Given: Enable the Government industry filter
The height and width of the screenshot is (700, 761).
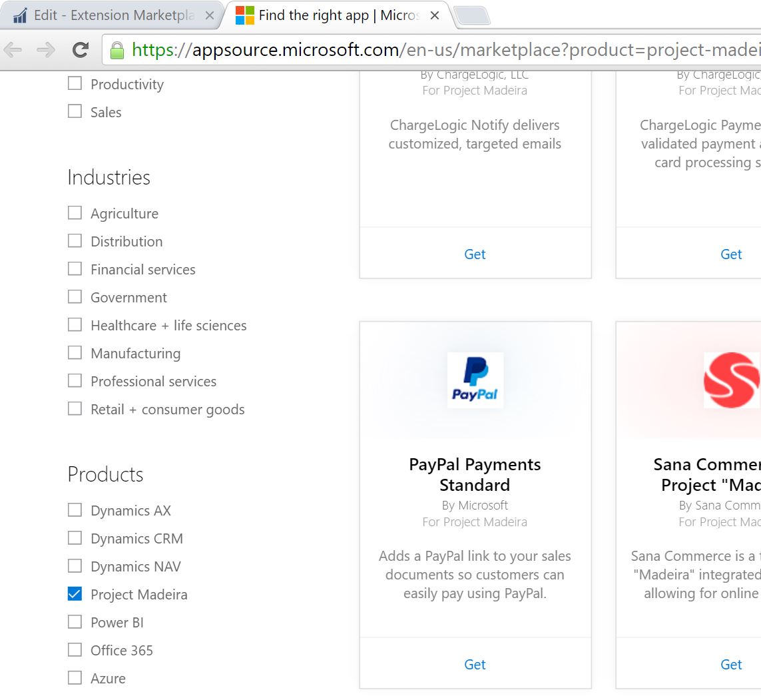Looking at the screenshot, I should [75, 296].
